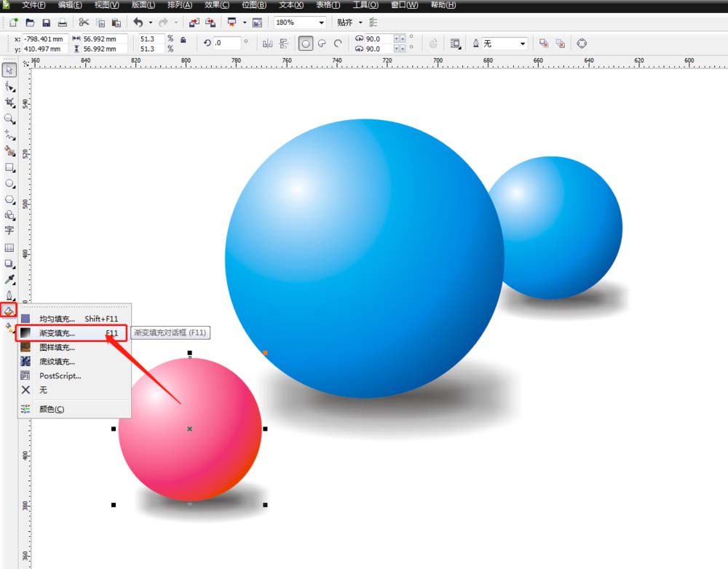The width and height of the screenshot is (728, 569).
Task: Choose PostScript fill option
Action: point(74,376)
